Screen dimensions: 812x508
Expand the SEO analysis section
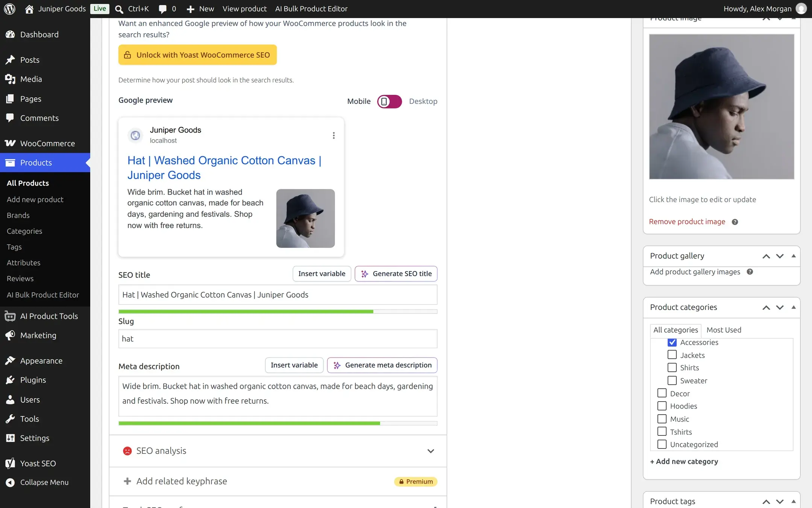[278, 451]
